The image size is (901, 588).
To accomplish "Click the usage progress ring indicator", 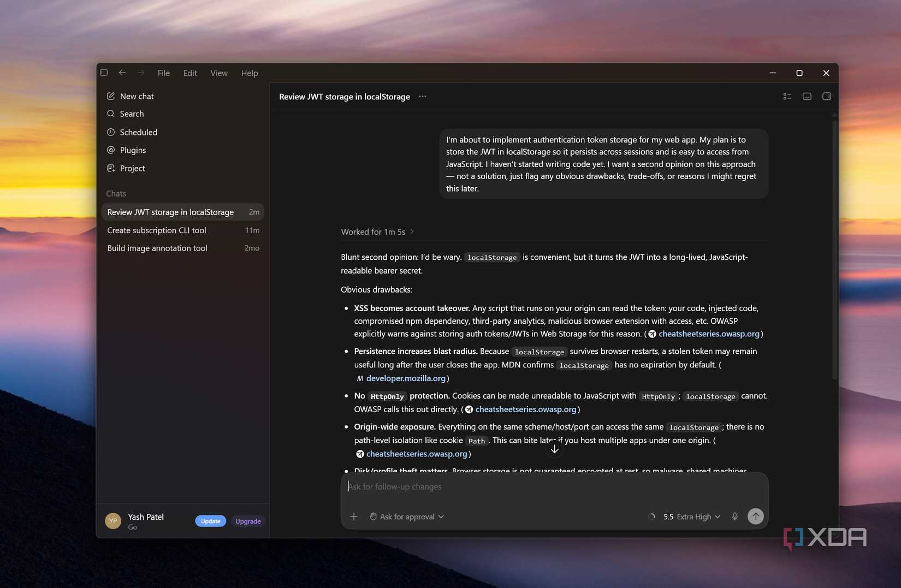I will [x=651, y=516].
